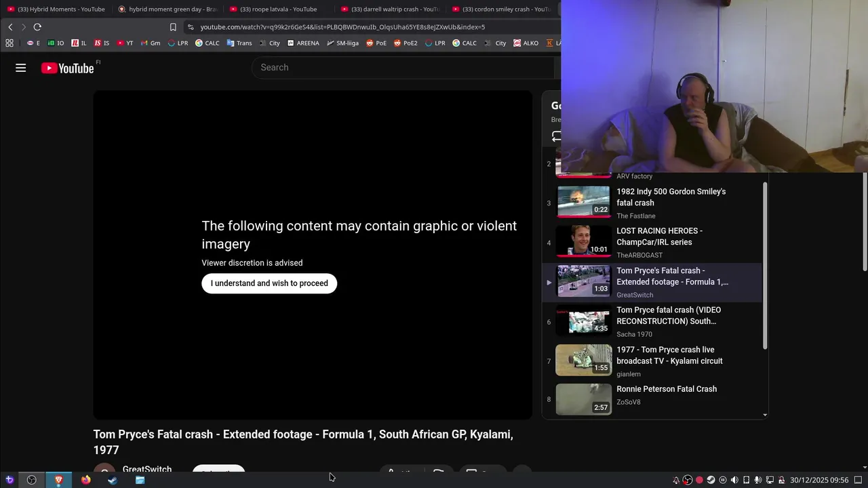
Task: Open the PoE bookmark
Action: coord(376,43)
